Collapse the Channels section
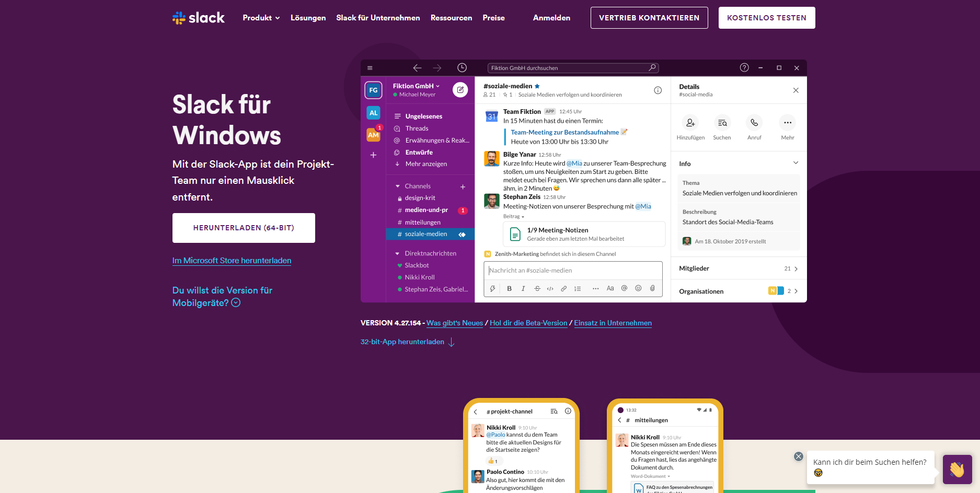 (x=398, y=186)
